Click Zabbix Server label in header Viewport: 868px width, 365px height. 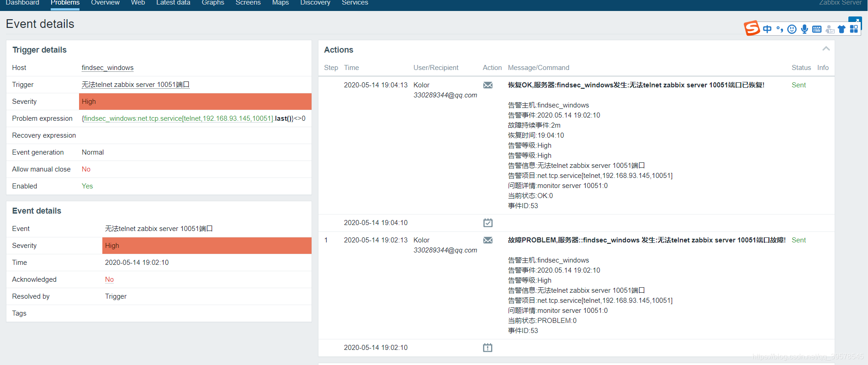(x=840, y=3)
